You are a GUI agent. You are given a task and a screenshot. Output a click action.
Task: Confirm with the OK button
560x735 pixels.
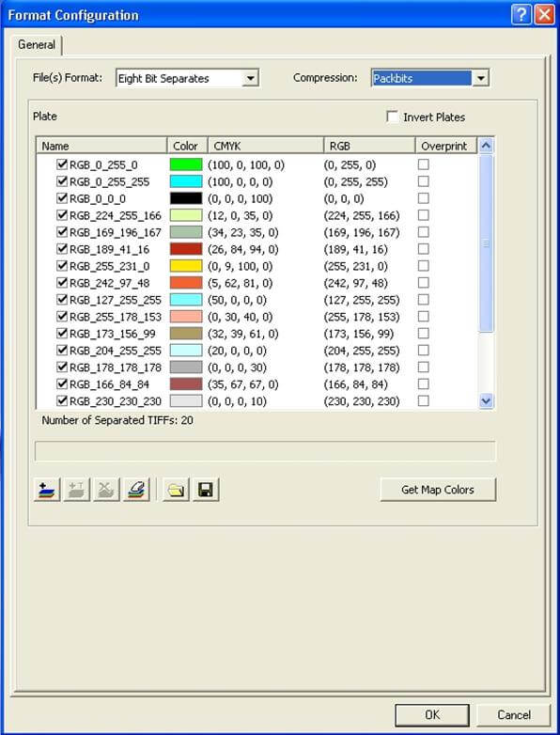(x=432, y=715)
